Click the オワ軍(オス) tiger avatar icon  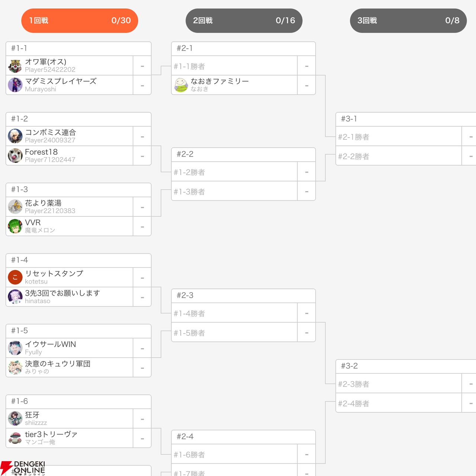(15, 66)
